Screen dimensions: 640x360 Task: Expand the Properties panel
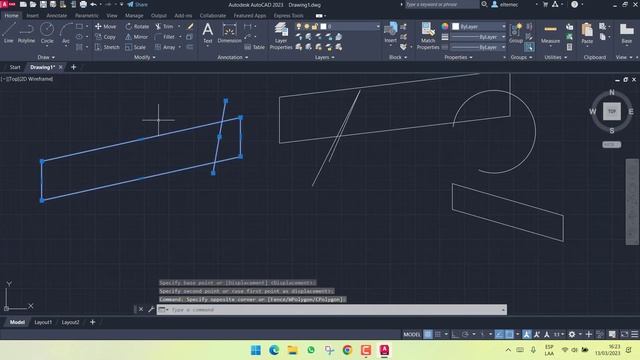(x=458, y=58)
